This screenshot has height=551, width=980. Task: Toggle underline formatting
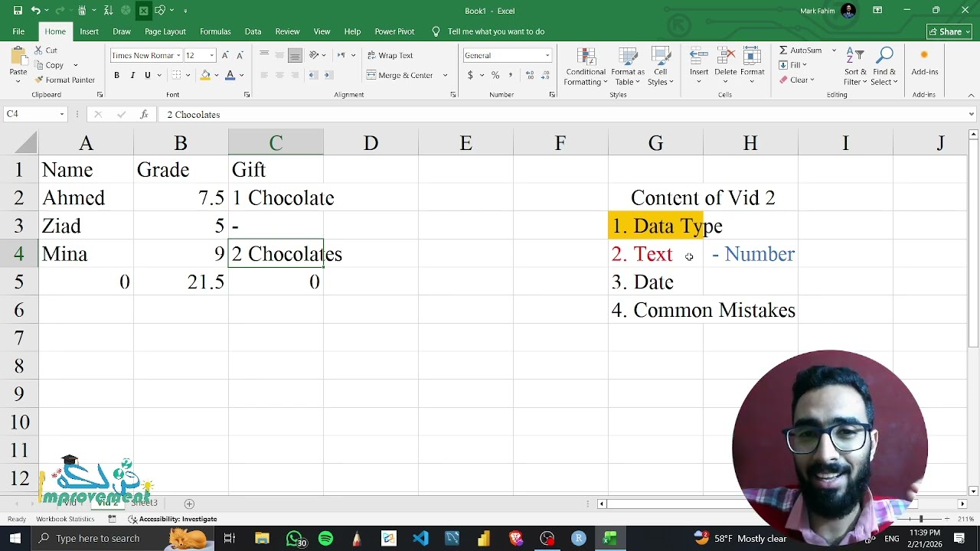(148, 75)
